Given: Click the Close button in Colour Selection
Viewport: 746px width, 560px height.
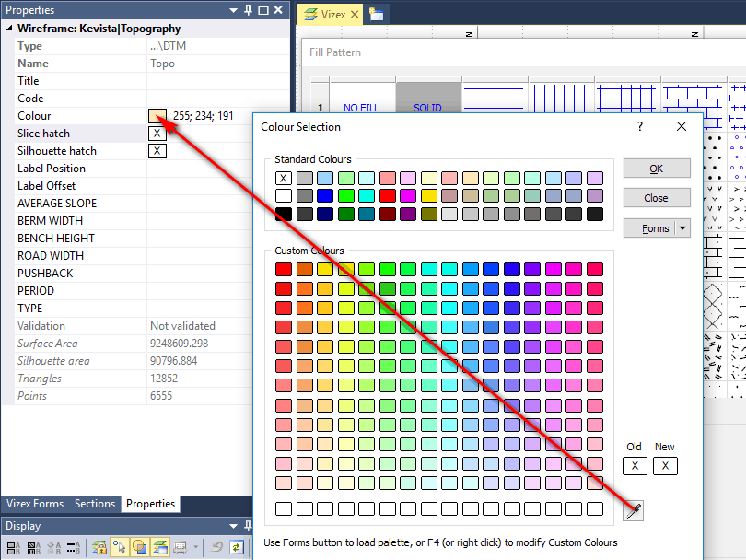Looking at the screenshot, I should (656, 198).
